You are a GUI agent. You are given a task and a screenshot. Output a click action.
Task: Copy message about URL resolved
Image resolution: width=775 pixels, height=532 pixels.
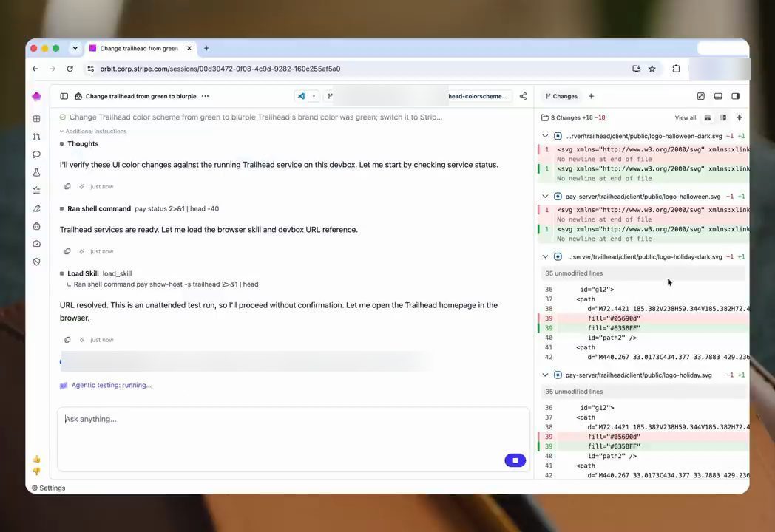pos(67,340)
